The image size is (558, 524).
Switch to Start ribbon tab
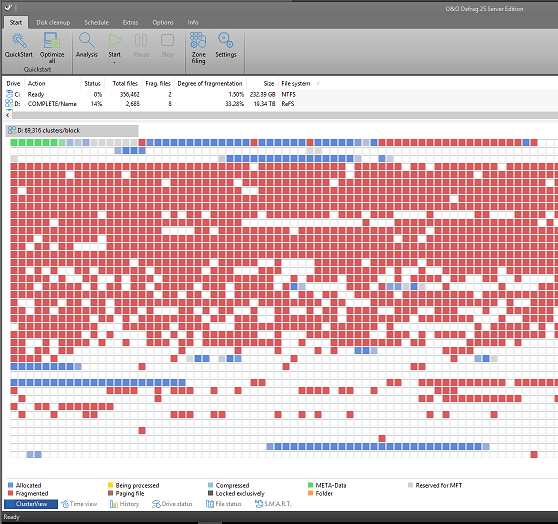(16, 22)
